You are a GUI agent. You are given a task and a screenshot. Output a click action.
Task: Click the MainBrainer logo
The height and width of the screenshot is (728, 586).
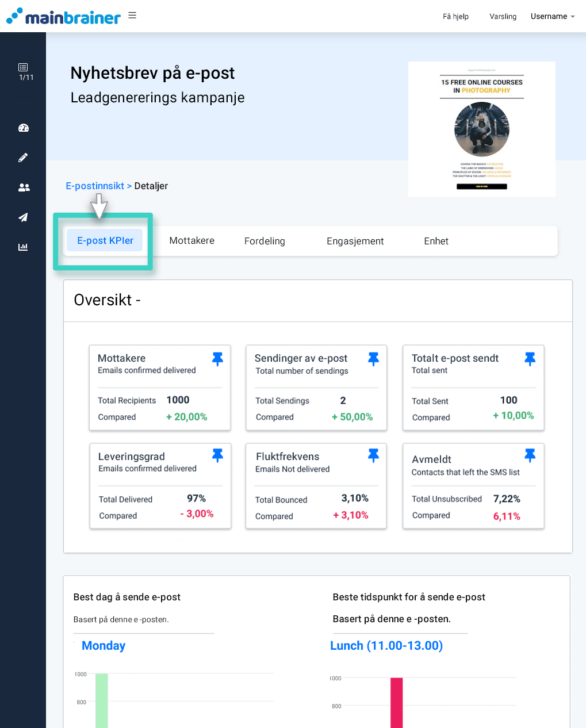click(63, 16)
